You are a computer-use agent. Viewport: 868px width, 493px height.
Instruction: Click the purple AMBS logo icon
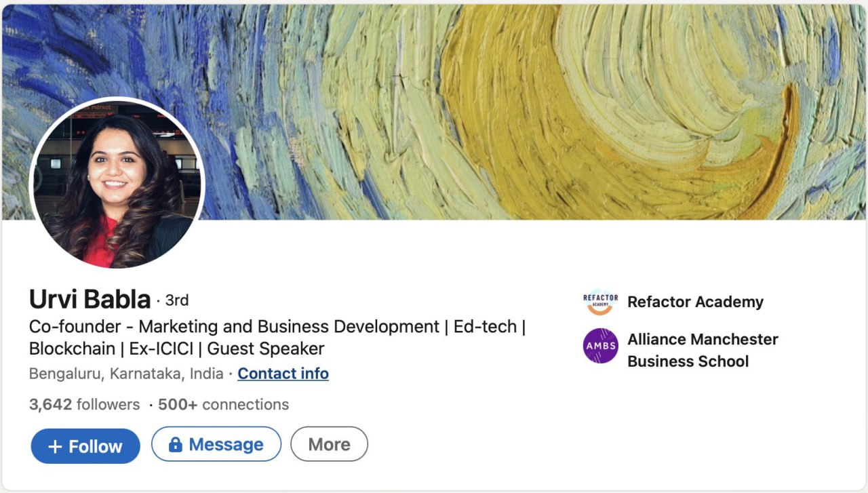coord(600,346)
